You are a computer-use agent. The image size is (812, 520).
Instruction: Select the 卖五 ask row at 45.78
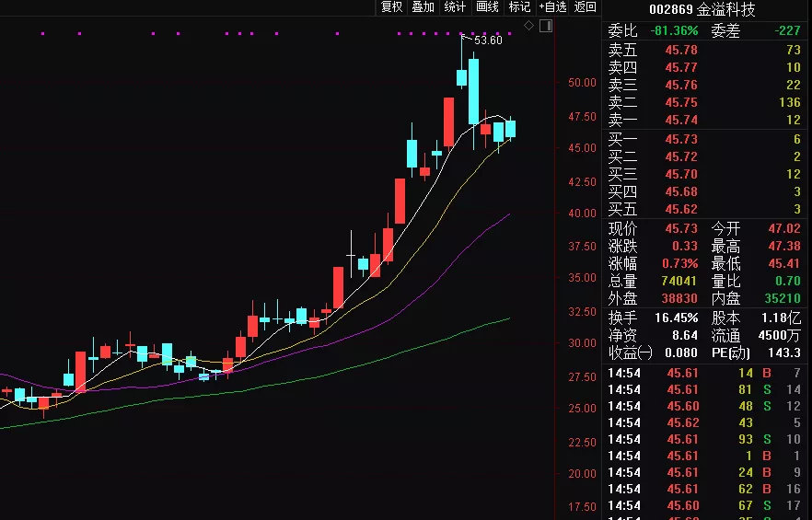[704, 51]
